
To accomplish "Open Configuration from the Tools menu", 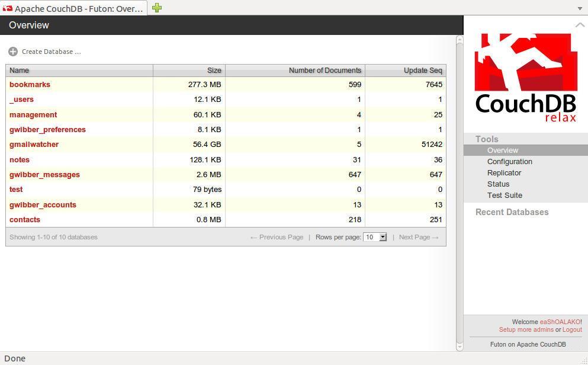I will pos(509,161).
